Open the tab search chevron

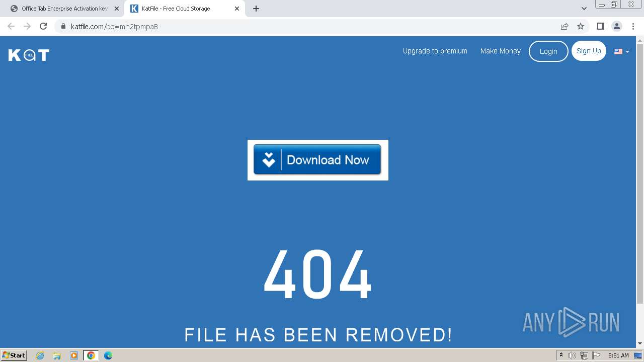tap(584, 9)
